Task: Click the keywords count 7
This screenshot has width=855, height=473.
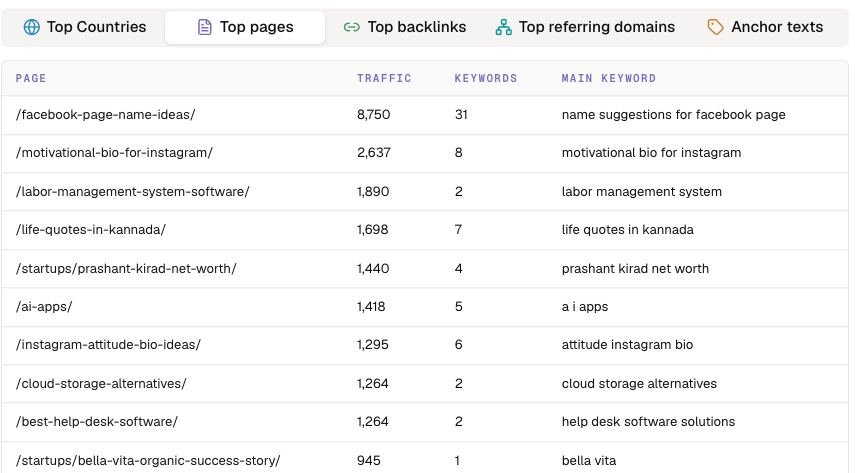Action: 459,230
